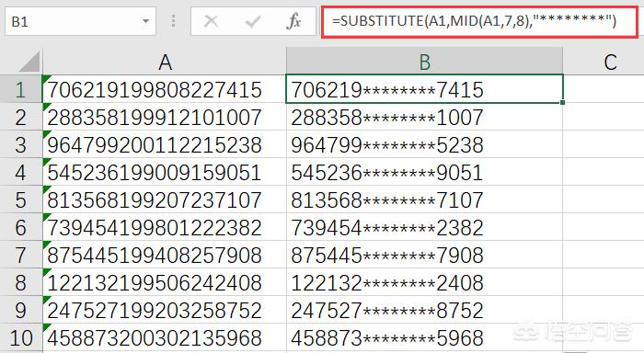The height and width of the screenshot is (353, 644).
Task: Select cell A3 containing 964799200112215238
Action: point(165,145)
